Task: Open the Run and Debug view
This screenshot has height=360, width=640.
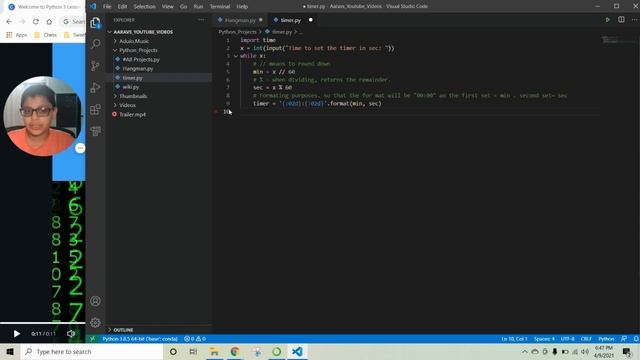Action: pos(96,87)
